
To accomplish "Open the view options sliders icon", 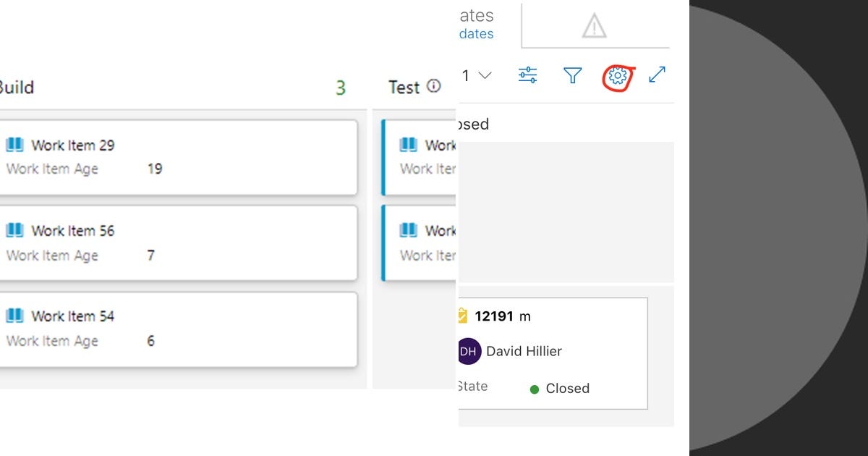I will 528,75.
